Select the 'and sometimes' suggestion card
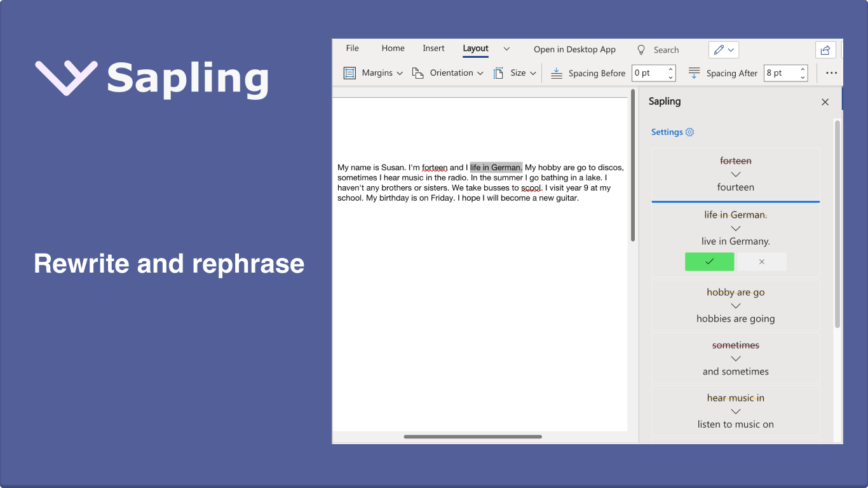The height and width of the screenshot is (488, 868). pos(736,358)
